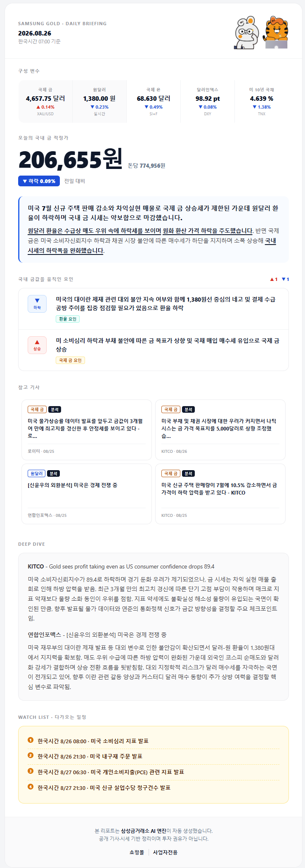Open the KITCO new home sales article card

(x=220, y=494)
